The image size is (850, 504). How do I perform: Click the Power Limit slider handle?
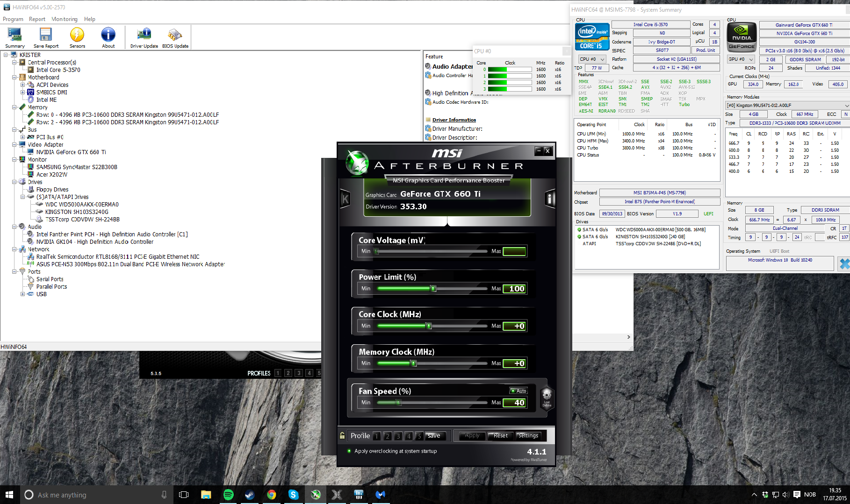tap(433, 289)
